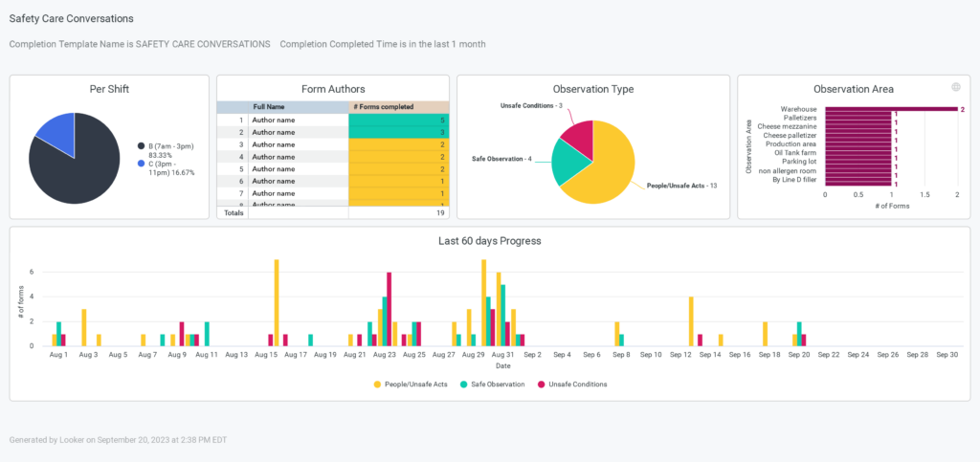Click the Last 60 days Progress title
The image size is (980, 462).
coord(489,240)
